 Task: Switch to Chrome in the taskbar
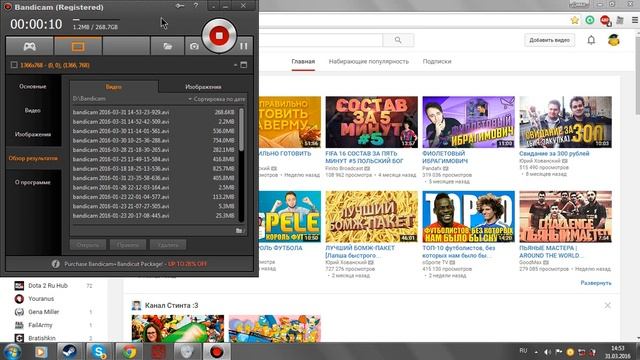(129, 351)
